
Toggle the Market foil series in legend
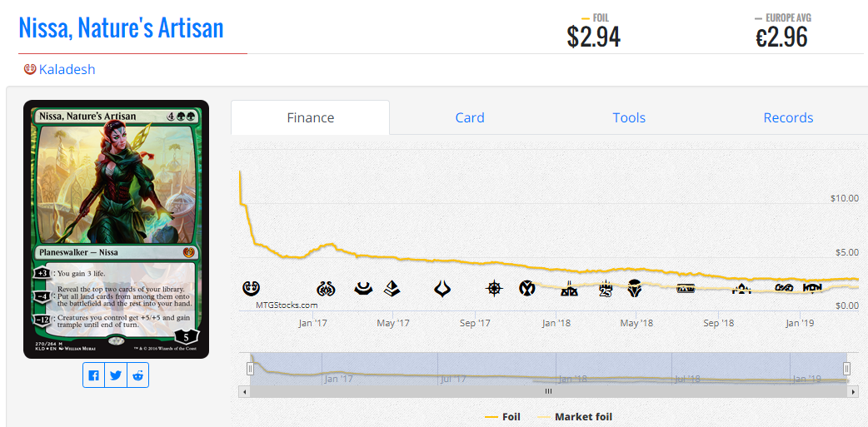pos(575,416)
